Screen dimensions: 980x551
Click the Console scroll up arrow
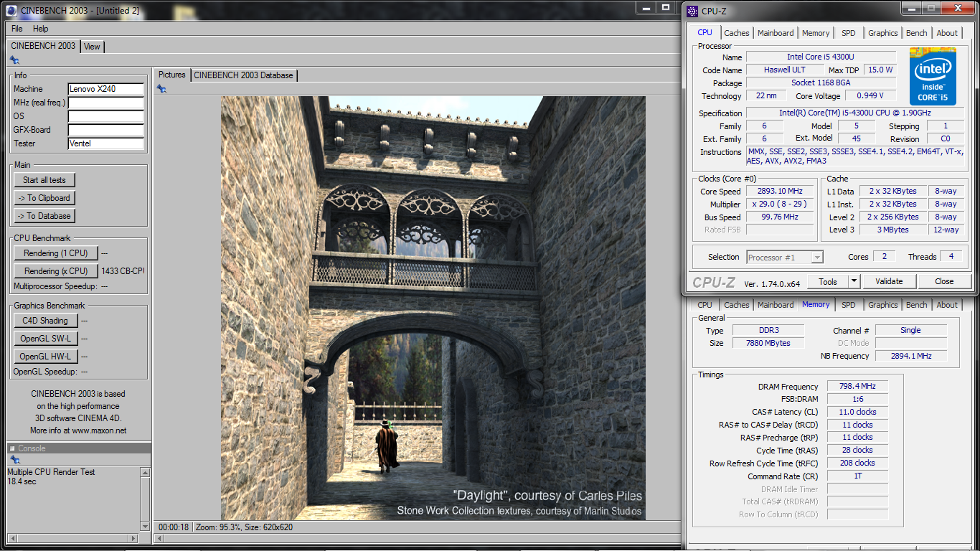tap(146, 473)
